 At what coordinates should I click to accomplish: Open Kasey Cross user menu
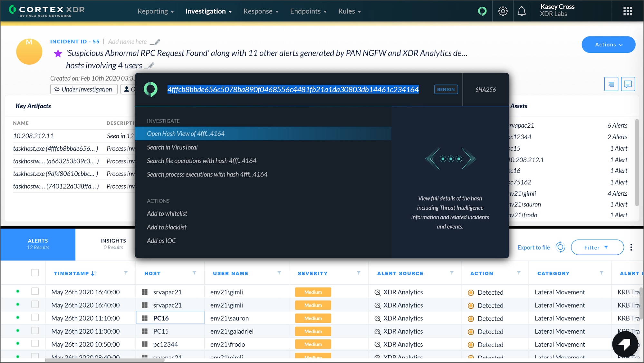557,10
